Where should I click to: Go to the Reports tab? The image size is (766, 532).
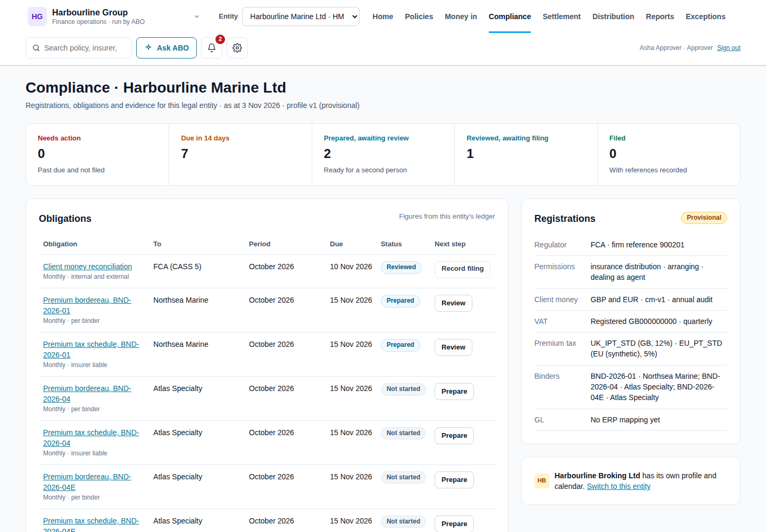point(660,16)
